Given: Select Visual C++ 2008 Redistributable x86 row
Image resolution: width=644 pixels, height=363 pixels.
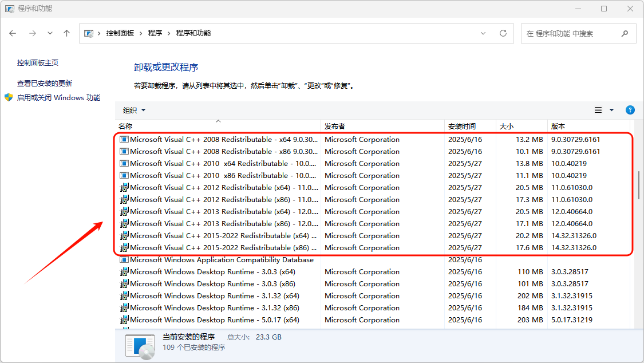Looking at the screenshot, I should (374, 152).
